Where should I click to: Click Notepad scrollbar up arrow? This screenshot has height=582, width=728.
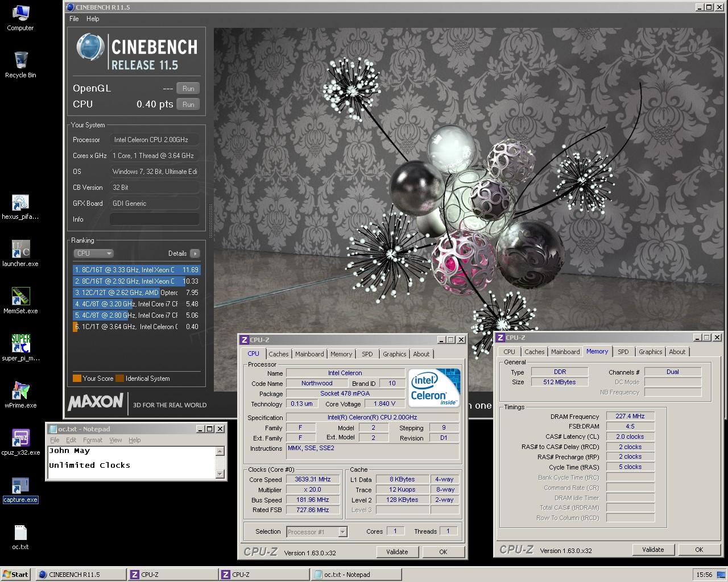(220, 451)
